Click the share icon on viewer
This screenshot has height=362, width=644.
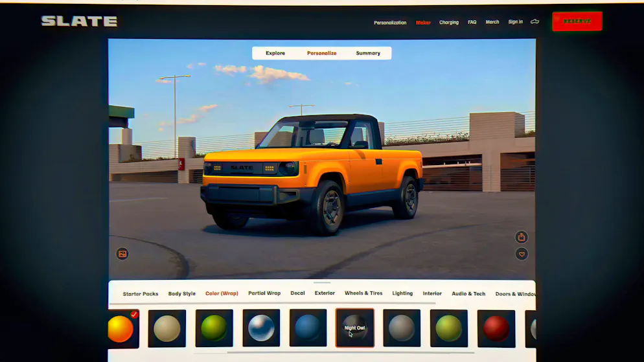tap(522, 237)
